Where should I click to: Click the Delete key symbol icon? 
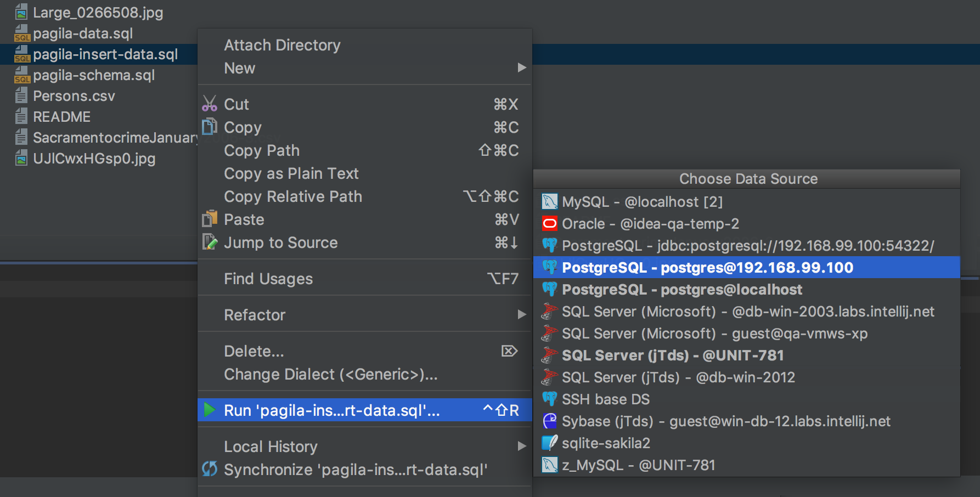tap(510, 351)
